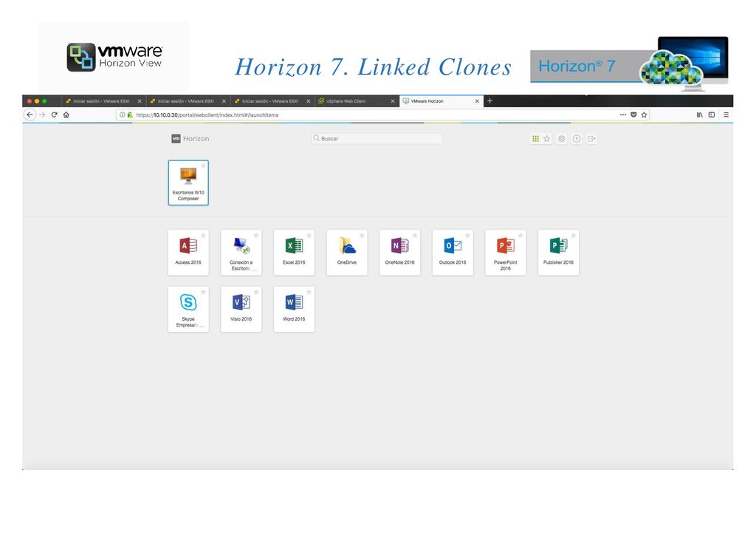Bookmark this page star in address bar
The image size is (756, 535).
[x=644, y=115]
